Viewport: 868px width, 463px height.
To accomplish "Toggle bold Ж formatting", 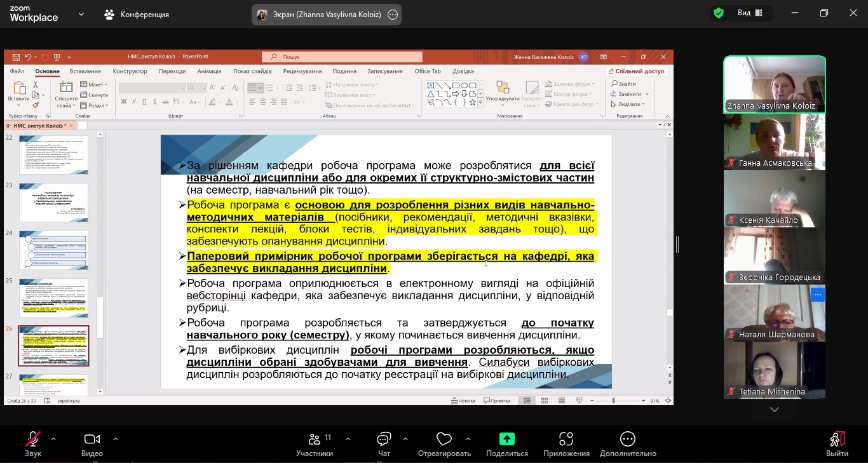I will (x=124, y=102).
